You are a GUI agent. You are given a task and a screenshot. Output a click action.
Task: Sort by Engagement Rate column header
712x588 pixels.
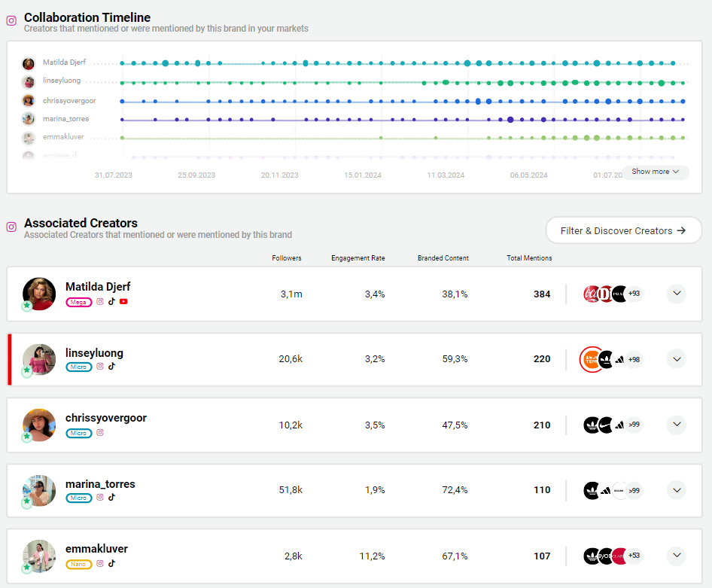click(x=358, y=258)
